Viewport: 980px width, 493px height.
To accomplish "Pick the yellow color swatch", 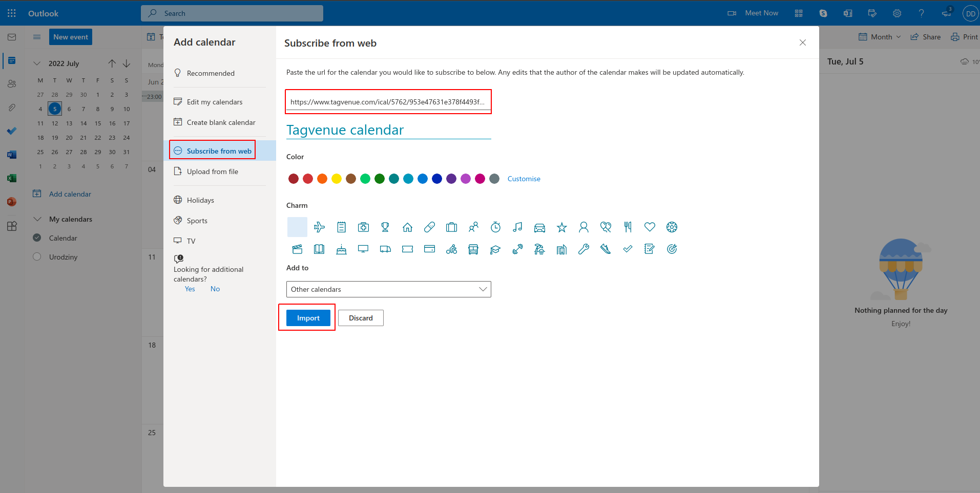I will pos(337,179).
